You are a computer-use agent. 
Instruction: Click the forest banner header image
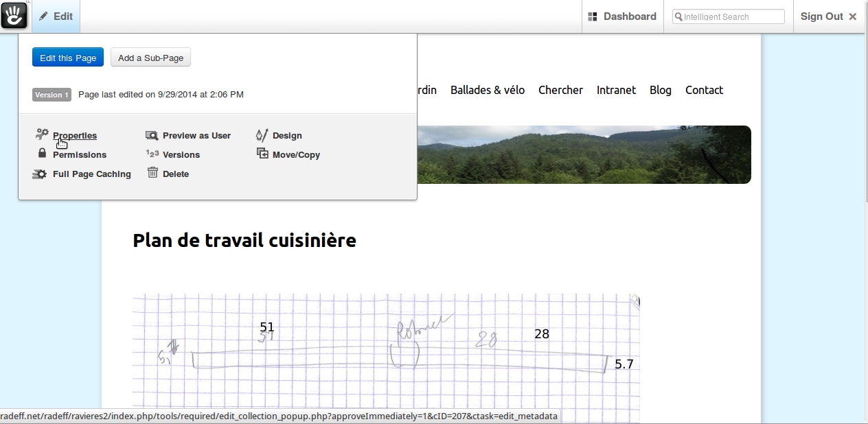click(x=584, y=154)
